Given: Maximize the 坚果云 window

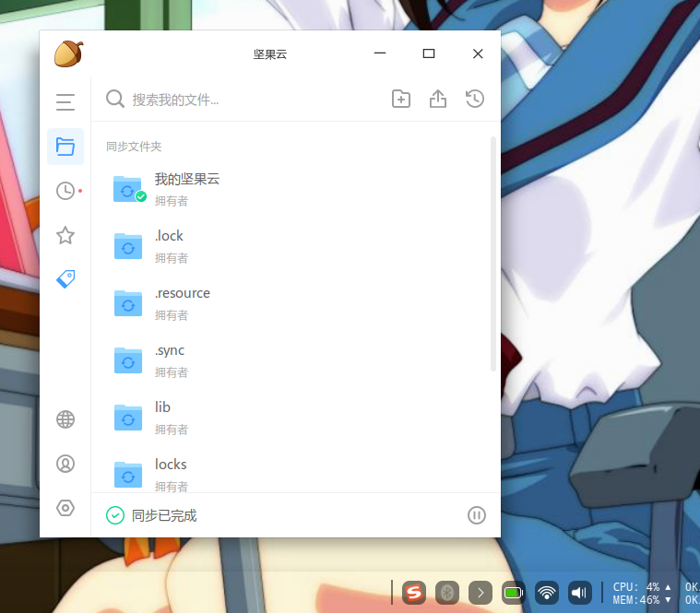Looking at the screenshot, I should click(x=429, y=53).
